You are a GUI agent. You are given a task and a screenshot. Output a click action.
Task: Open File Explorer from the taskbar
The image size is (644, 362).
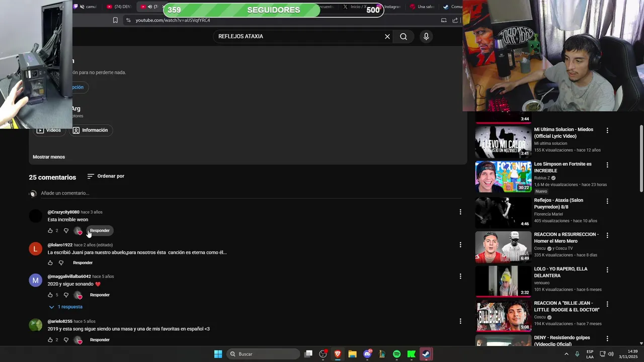352,354
